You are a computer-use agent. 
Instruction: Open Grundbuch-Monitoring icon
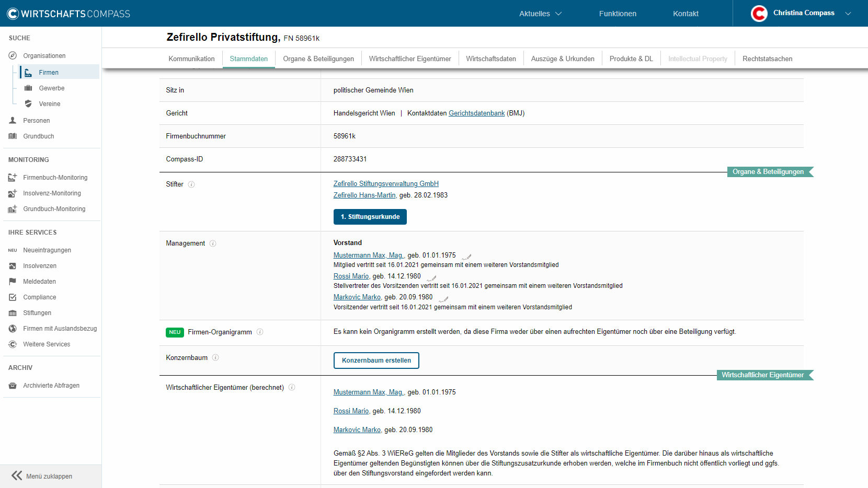click(x=13, y=209)
